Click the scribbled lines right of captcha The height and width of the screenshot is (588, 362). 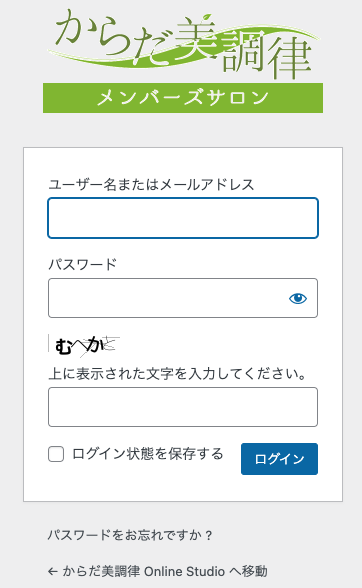point(111,344)
